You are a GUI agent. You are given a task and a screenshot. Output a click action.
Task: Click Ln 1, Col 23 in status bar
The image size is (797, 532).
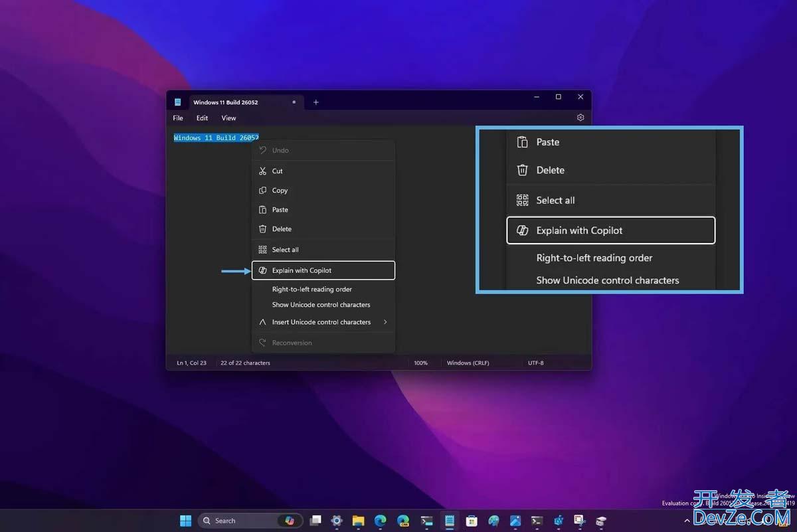[191, 363]
